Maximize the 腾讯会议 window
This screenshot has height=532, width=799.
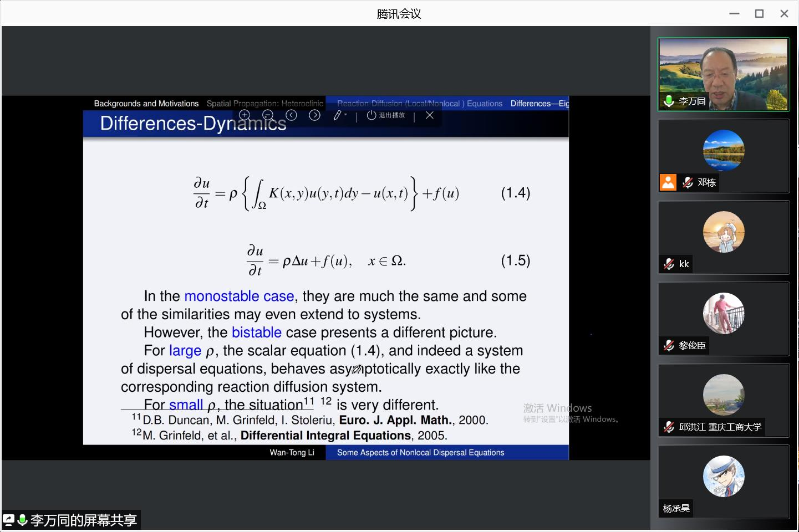[759, 14]
